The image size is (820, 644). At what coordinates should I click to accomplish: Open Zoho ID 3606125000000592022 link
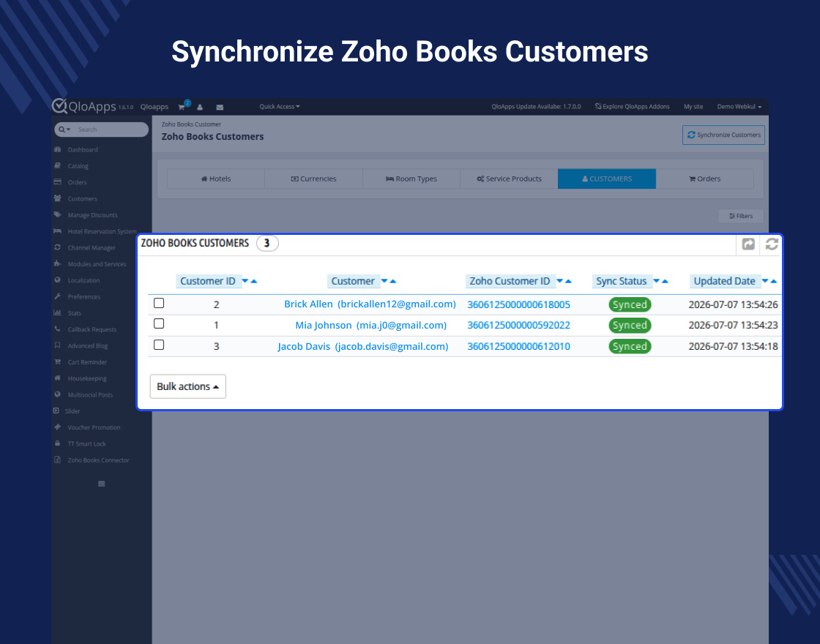point(519,325)
